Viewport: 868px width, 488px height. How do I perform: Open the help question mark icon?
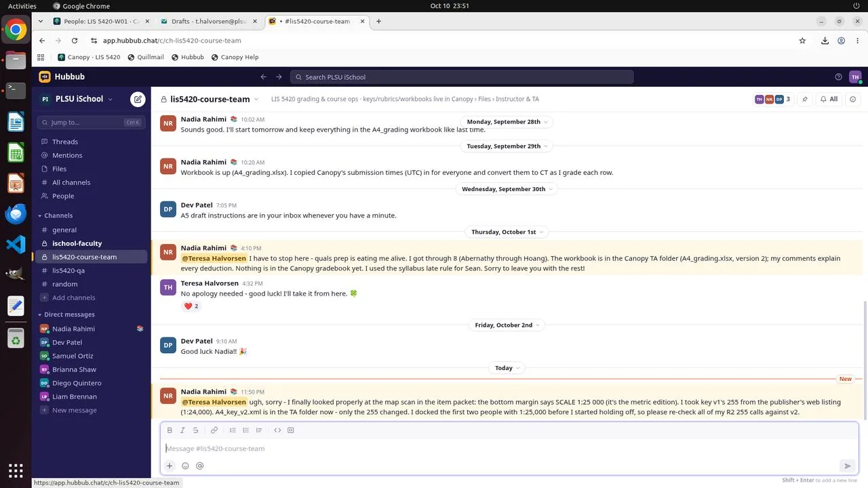pyautogui.click(x=838, y=77)
